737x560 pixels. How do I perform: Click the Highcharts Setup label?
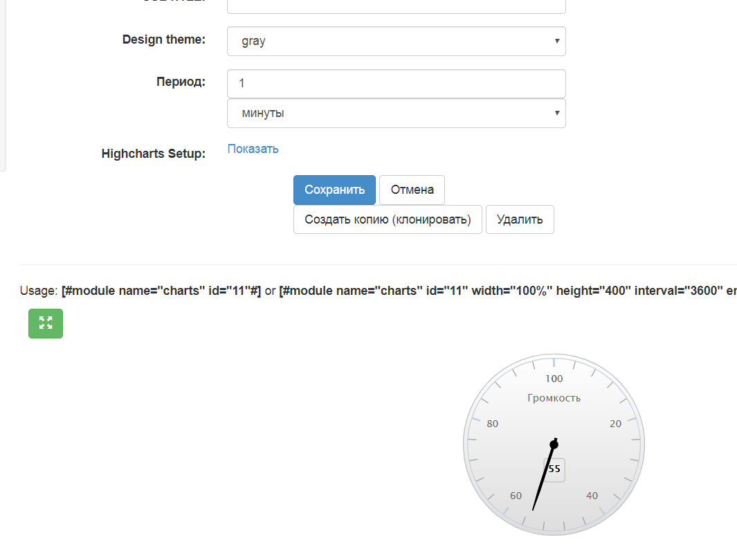click(x=153, y=154)
